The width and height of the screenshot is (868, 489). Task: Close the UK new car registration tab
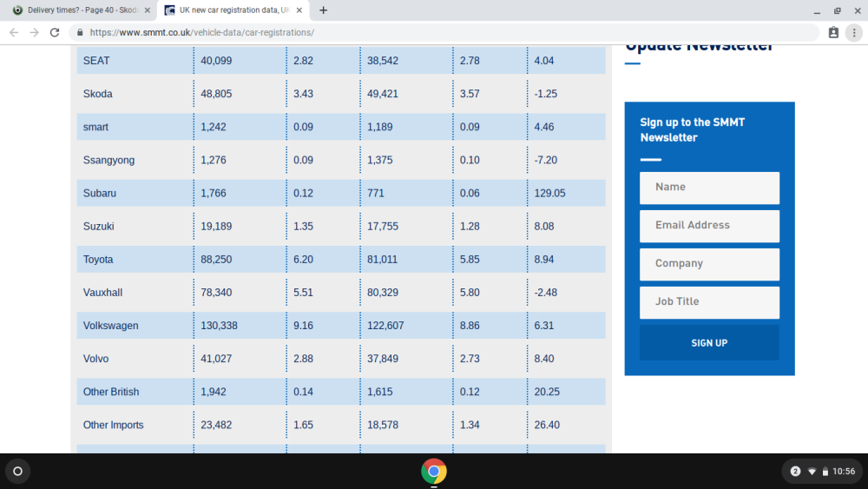(x=299, y=10)
